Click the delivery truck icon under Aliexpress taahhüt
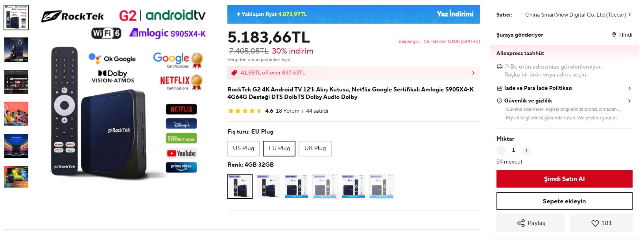This screenshot has height=240, width=644. 500,66
